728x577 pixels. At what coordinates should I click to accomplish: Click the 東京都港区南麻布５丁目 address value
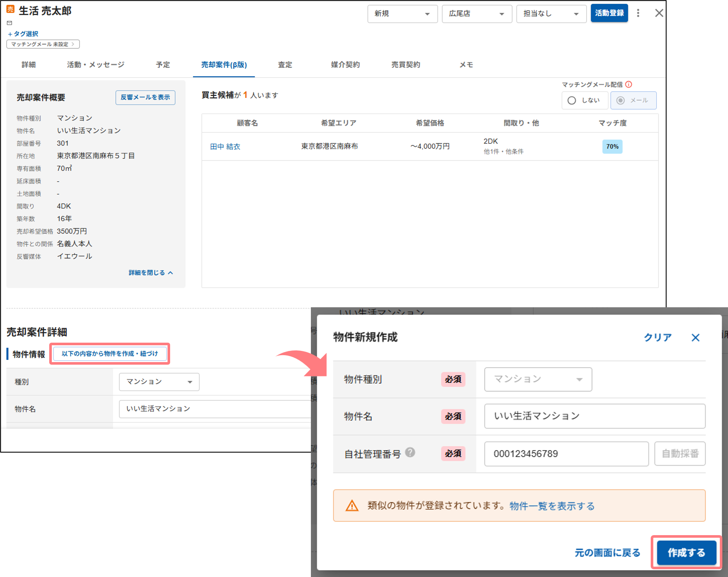pos(96,156)
